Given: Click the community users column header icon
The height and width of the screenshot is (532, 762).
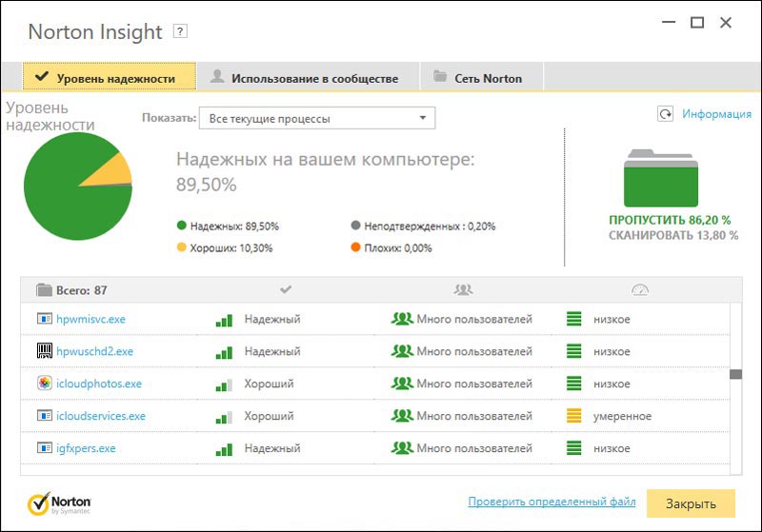Looking at the screenshot, I should point(463,289).
